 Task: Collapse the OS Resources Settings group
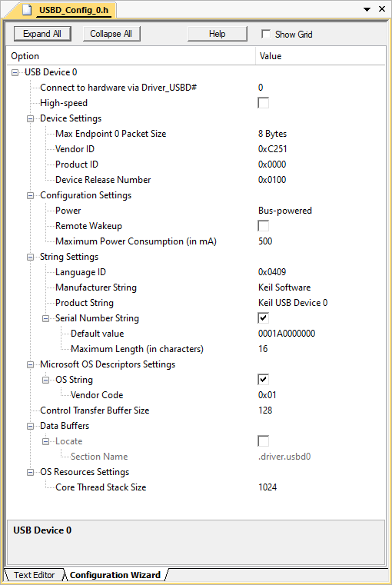tap(30, 472)
